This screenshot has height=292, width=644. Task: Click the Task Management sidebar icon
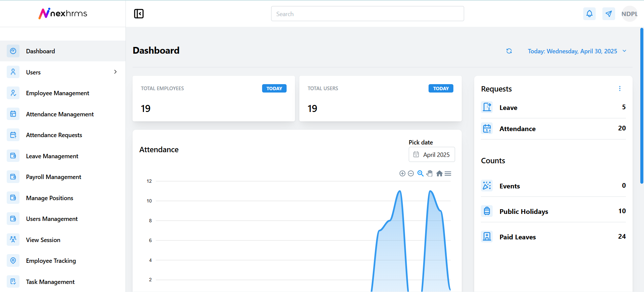13,282
